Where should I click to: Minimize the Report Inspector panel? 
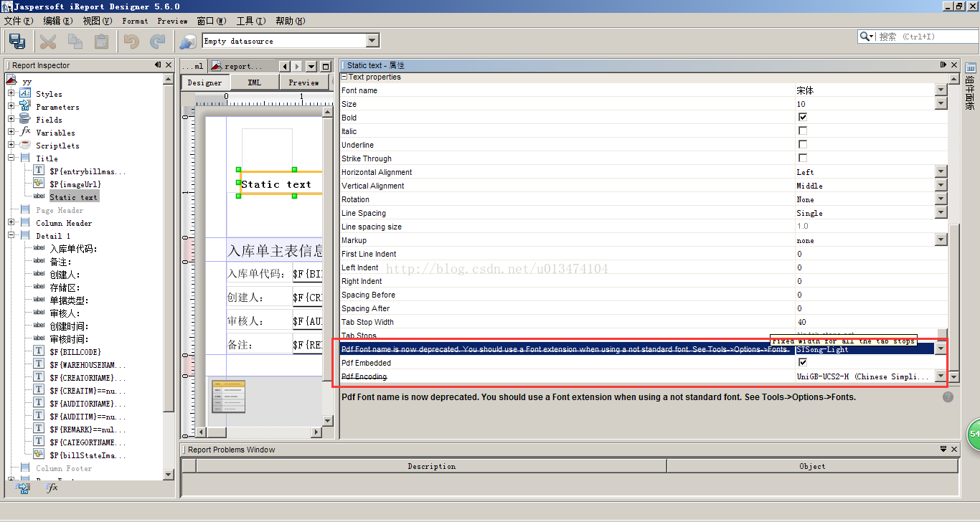pos(158,65)
